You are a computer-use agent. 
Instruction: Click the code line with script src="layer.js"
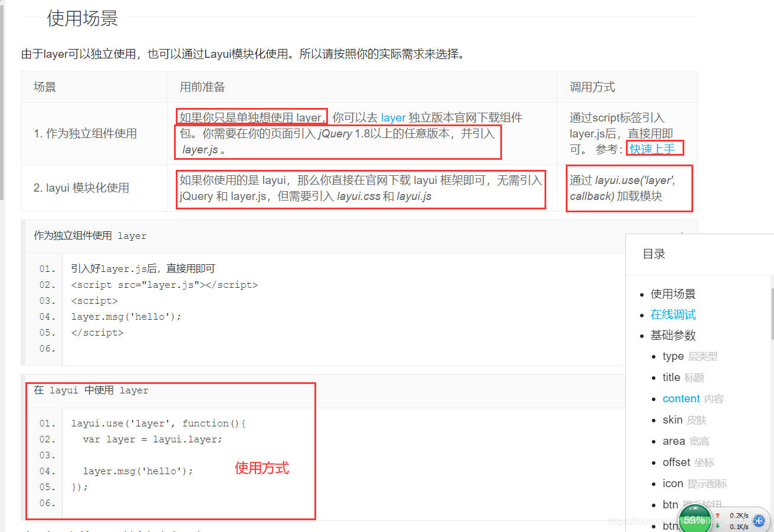pyautogui.click(x=165, y=285)
